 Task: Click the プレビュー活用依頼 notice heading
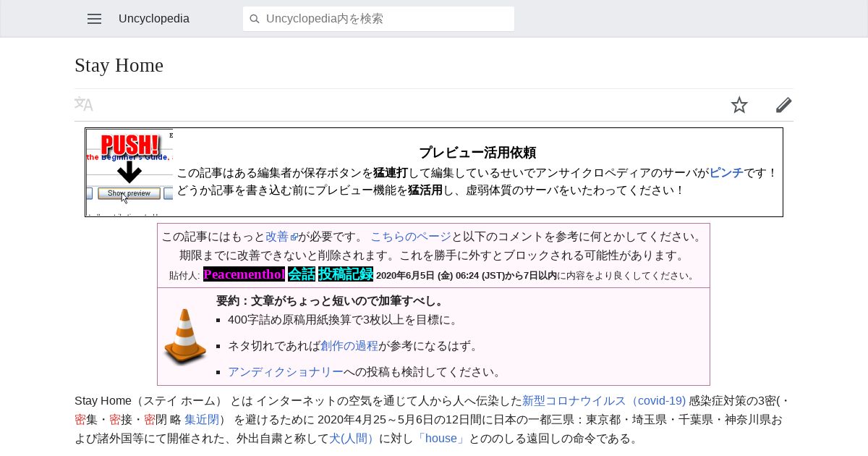click(477, 153)
